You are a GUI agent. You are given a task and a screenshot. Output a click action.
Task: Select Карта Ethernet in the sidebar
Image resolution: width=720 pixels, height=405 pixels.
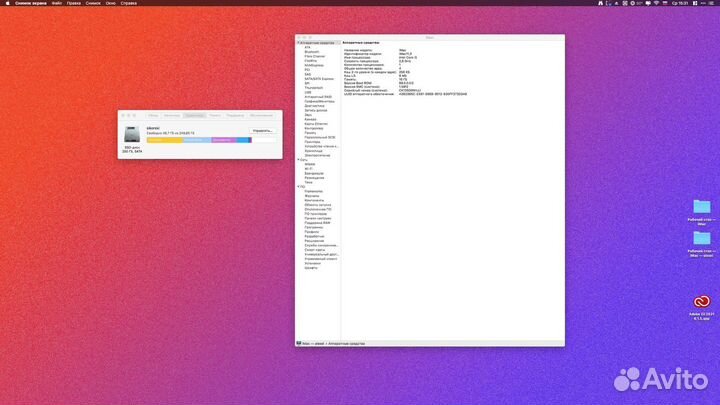click(x=316, y=124)
